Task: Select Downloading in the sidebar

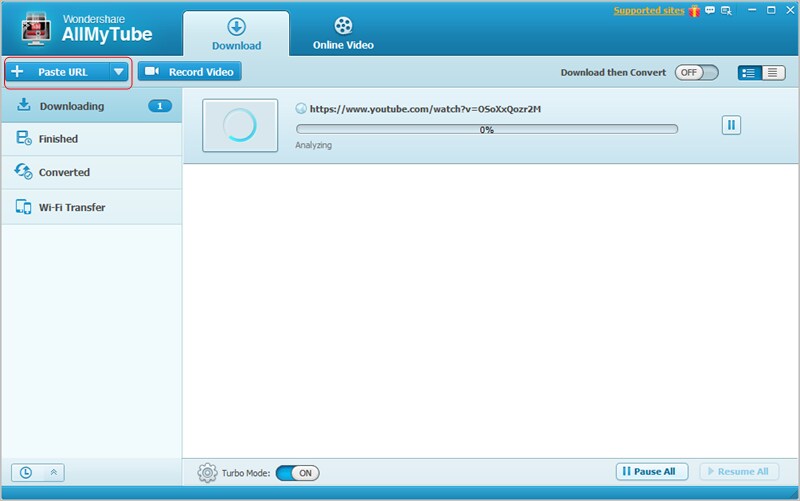Action: point(92,106)
